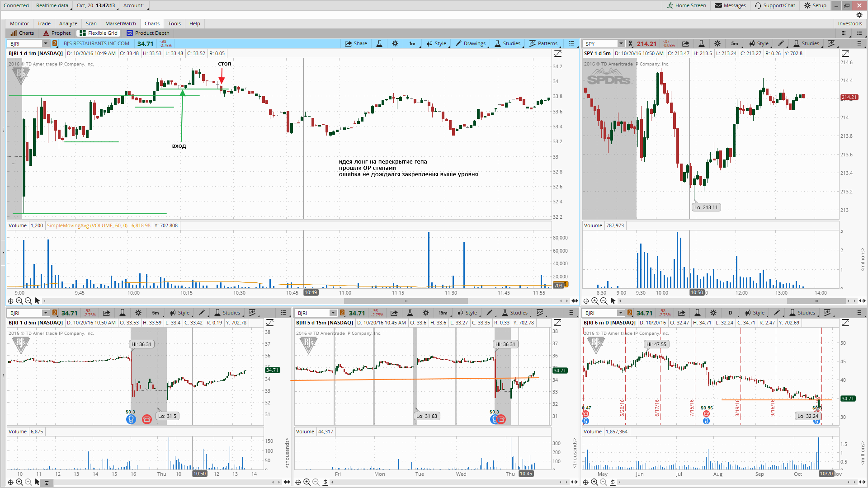Screen dimensions: 868x488
Task: Zoom in on the SPY chart
Action: point(595,301)
